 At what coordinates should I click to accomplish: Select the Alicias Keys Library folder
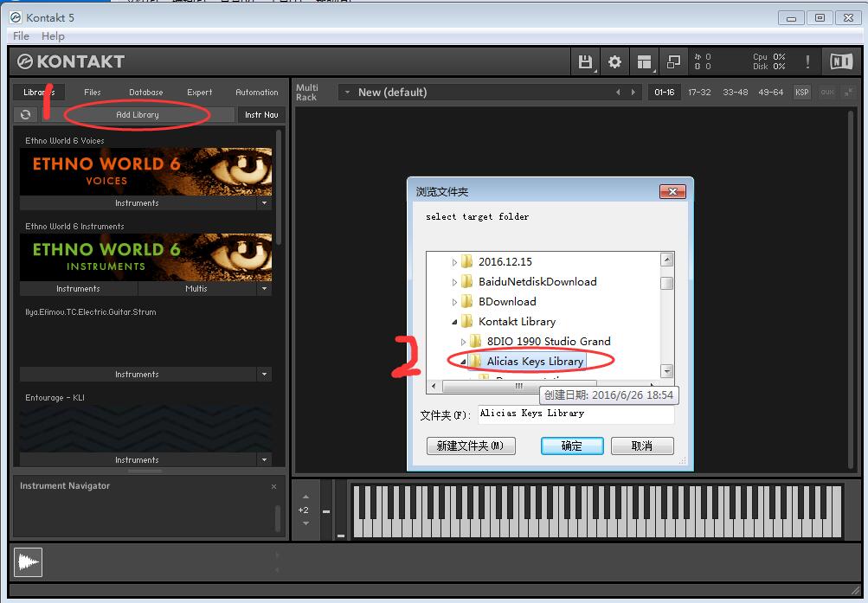(x=535, y=362)
